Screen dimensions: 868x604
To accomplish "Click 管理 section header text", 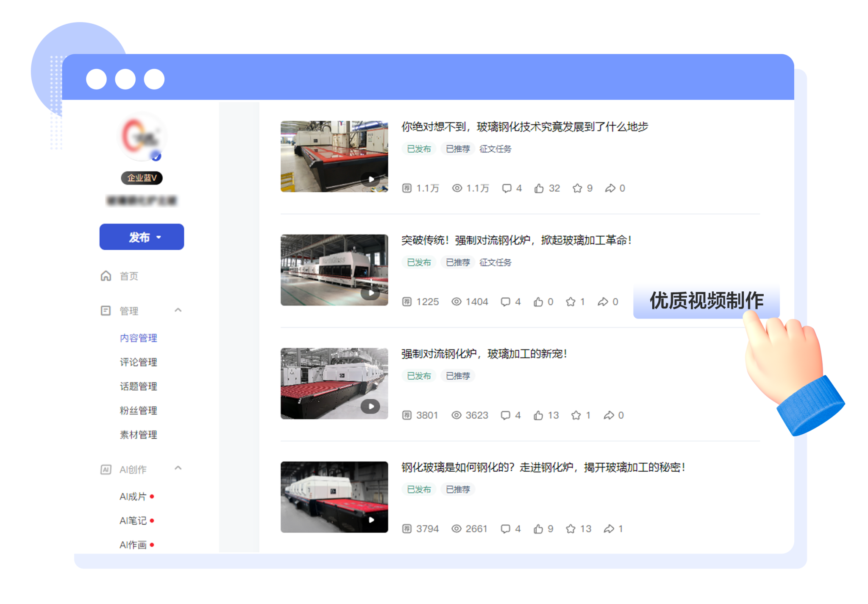I will pos(129,311).
